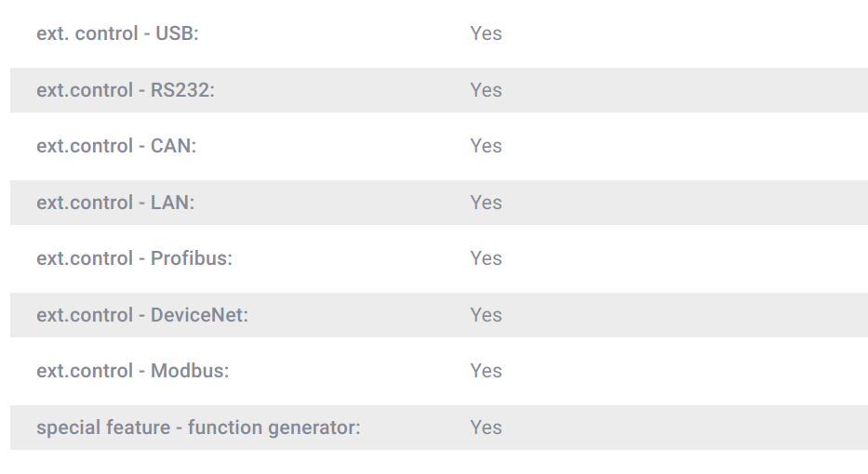The width and height of the screenshot is (868, 474).
Task: Select the 'Yes' value for Profibus
Action: pyautogui.click(x=486, y=258)
